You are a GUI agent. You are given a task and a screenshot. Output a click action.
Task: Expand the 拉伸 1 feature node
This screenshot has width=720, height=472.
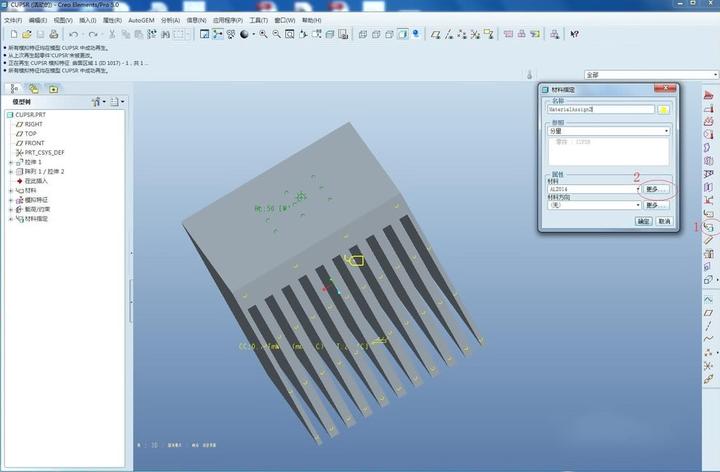(x=11, y=163)
